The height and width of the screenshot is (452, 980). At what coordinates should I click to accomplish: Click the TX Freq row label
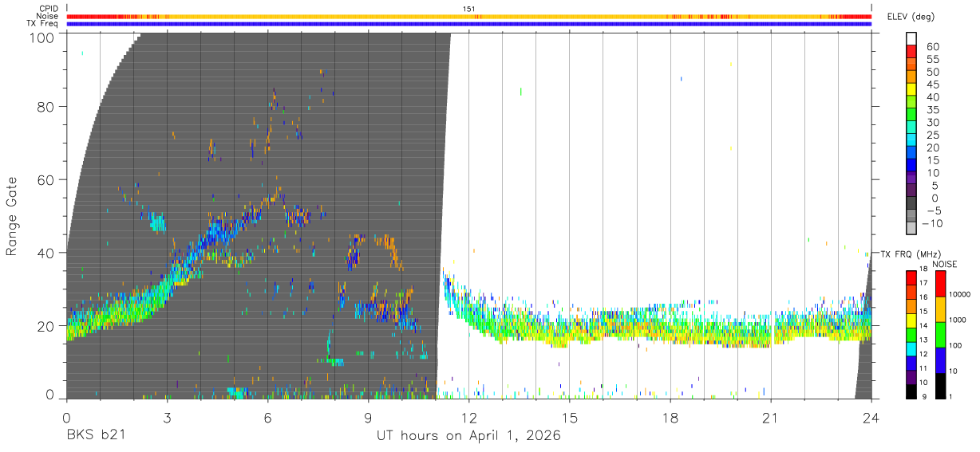[42, 24]
